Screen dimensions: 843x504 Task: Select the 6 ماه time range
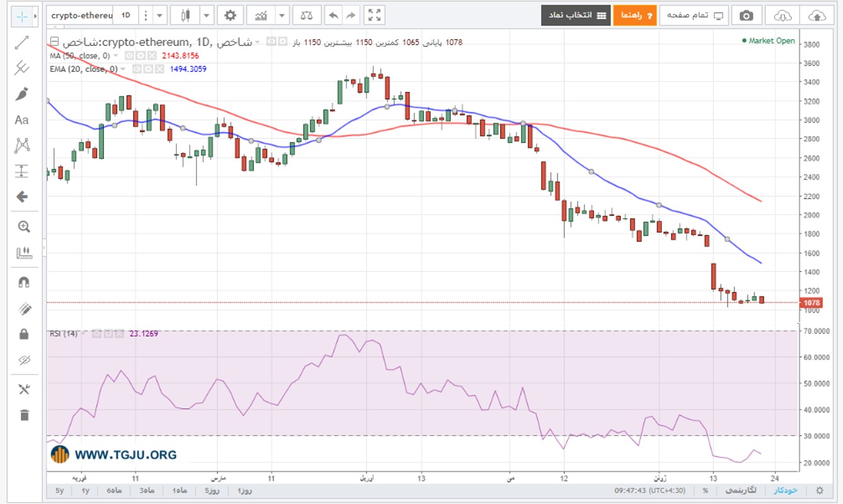114,490
